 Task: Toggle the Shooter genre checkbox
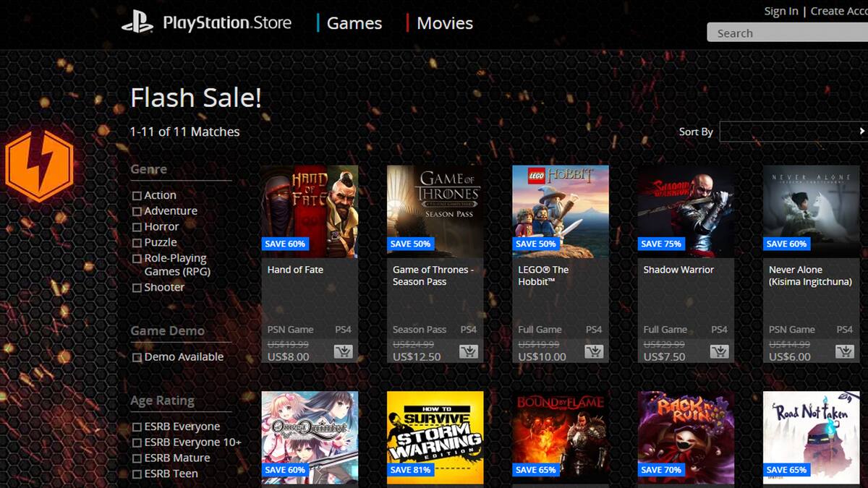[137, 288]
